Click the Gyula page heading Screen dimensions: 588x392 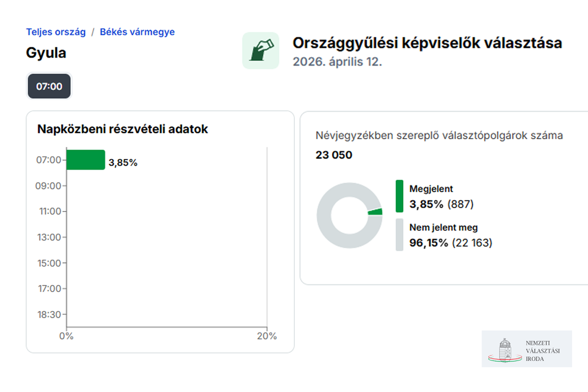(46, 53)
